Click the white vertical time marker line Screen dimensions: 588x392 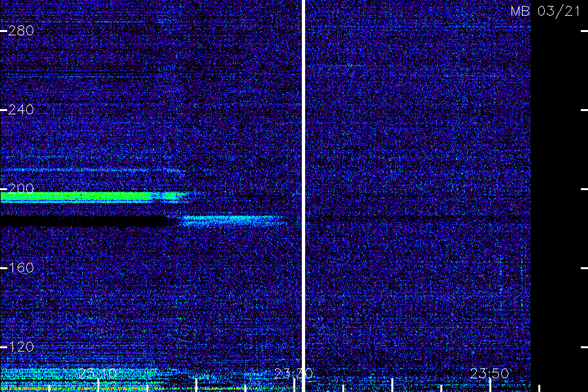(x=303, y=196)
